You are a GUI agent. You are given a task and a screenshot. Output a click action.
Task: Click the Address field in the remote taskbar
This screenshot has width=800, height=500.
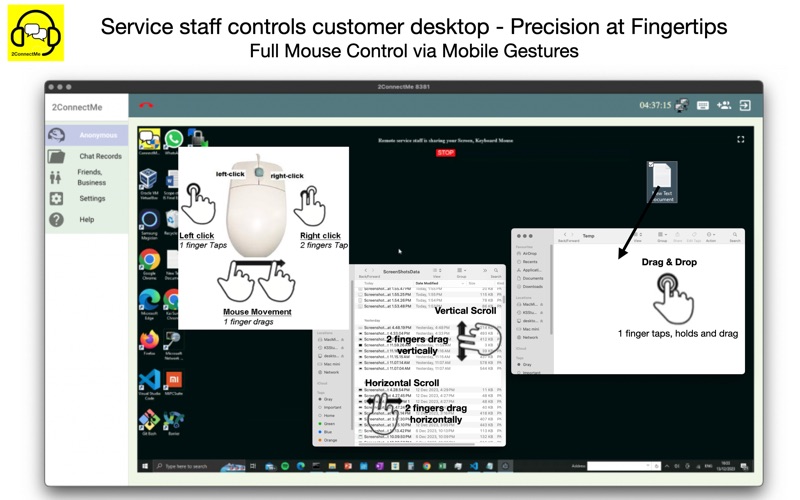[624, 466]
